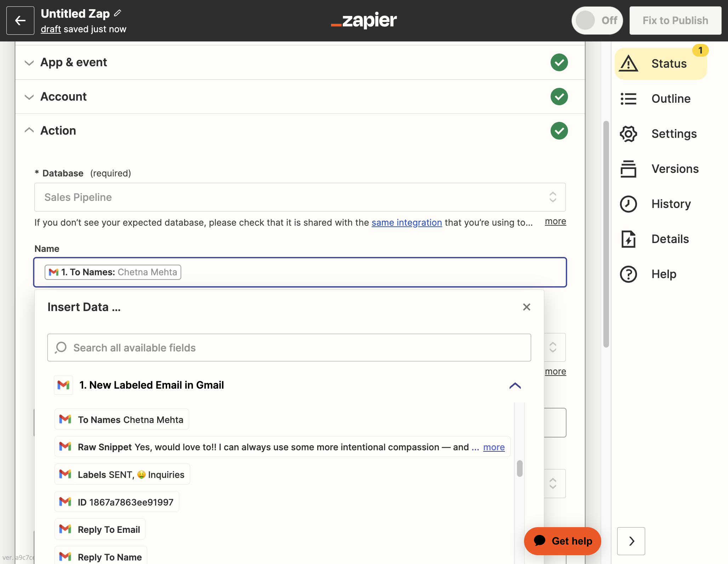Click the Name input field
The width and height of the screenshot is (728, 564).
(x=300, y=272)
